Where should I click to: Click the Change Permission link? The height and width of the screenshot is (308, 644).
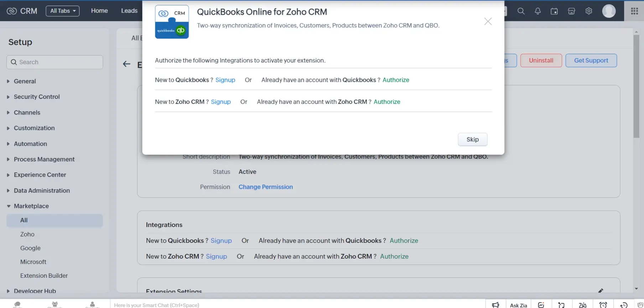(x=266, y=187)
